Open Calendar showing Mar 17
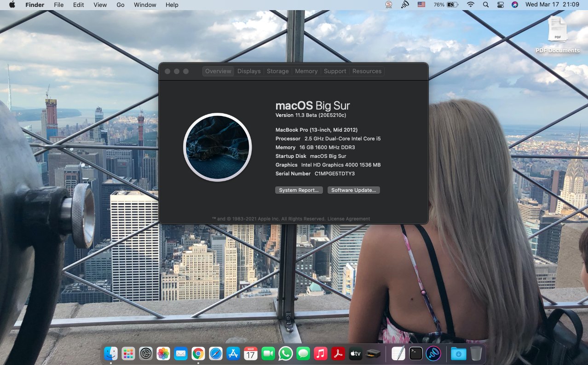 point(251,353)
